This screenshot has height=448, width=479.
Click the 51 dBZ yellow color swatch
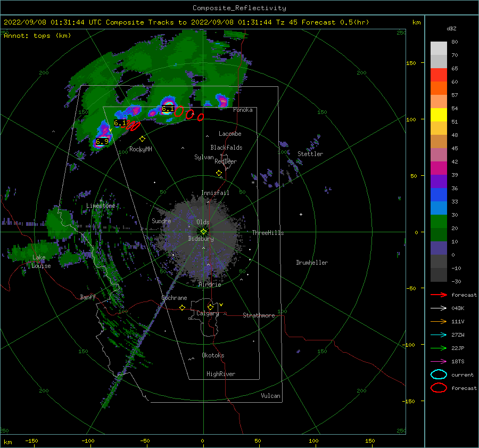tap(439, 115)
